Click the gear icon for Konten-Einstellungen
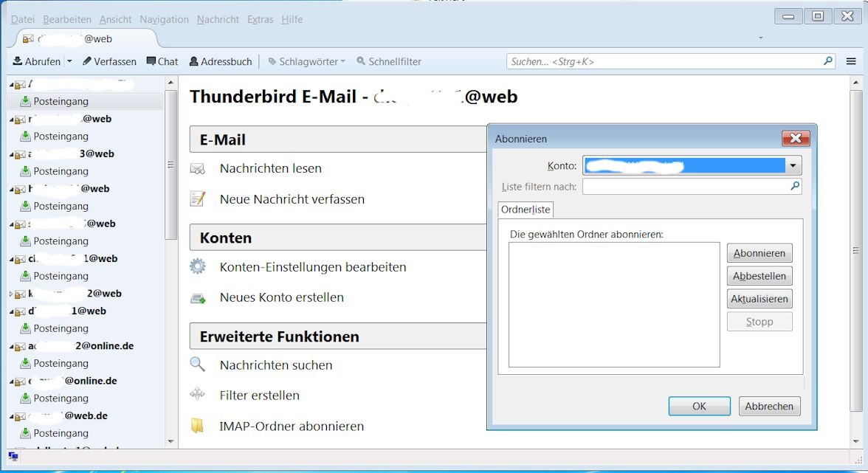The width and height of the screenshot is (868, 473). coord(198,266)
